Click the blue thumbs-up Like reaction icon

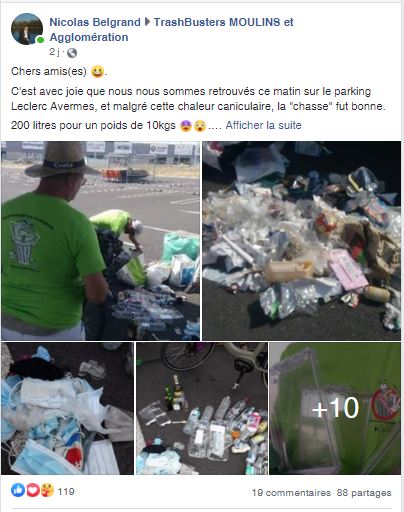18,490
